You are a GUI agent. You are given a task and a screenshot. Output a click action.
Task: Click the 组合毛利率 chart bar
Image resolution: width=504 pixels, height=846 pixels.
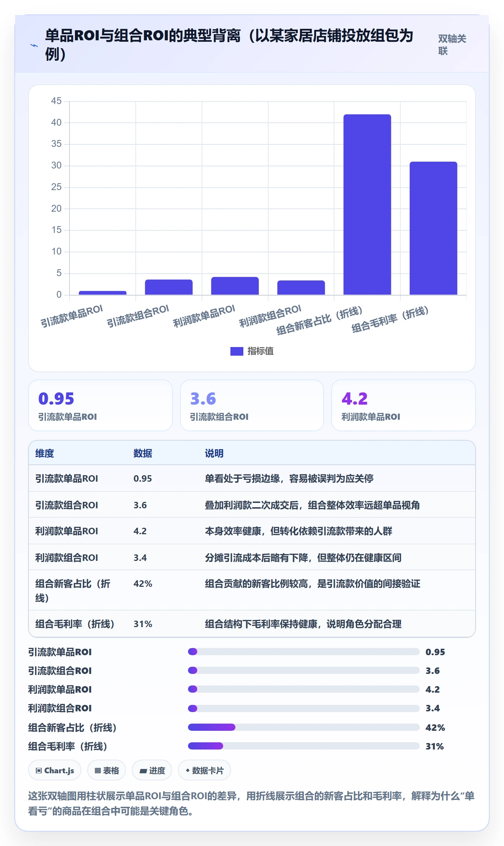tap(433, 228)
